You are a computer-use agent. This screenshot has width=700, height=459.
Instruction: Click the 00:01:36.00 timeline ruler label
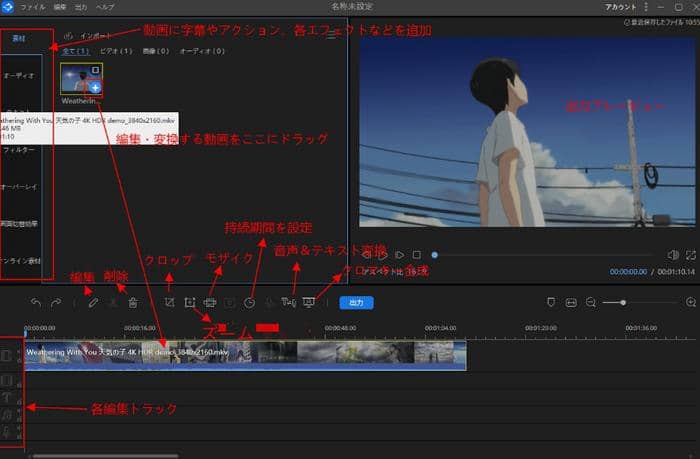[x=641, y=328]
